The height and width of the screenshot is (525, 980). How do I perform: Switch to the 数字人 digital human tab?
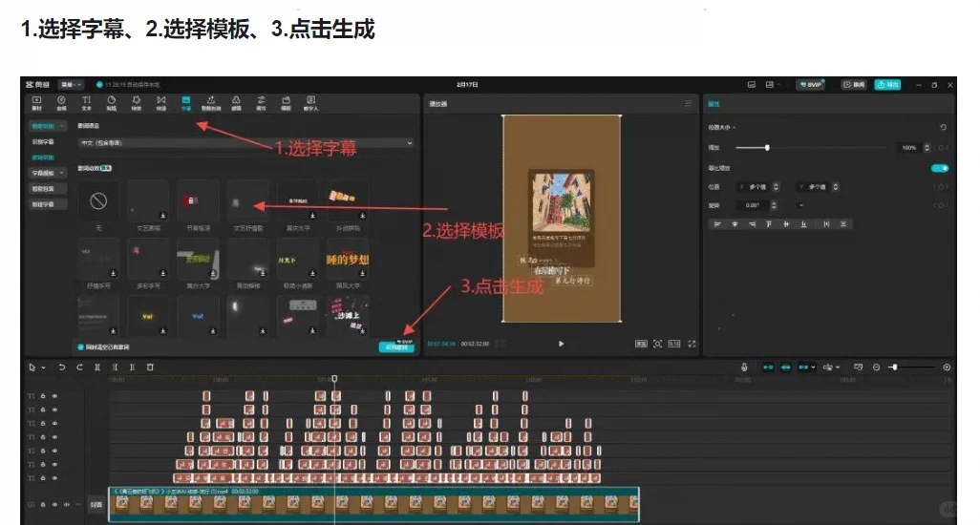(311, 103)
